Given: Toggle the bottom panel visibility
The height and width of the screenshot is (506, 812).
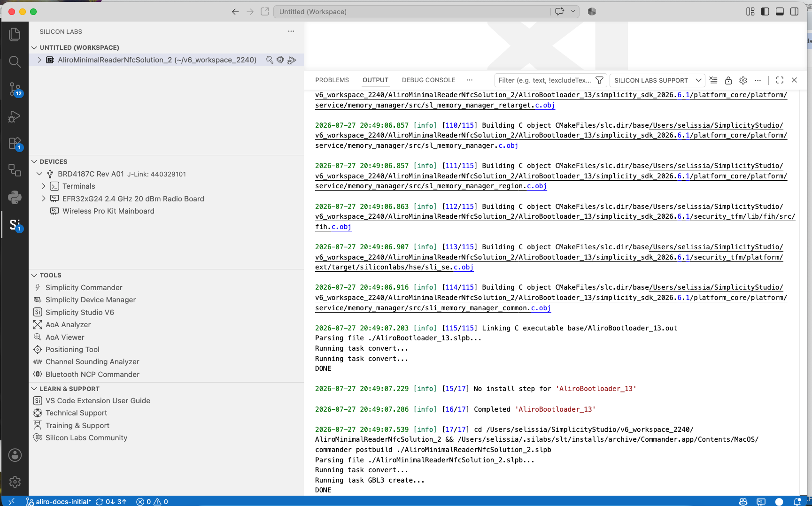Looking at the screenshot, I should pyautogui.click(x=780, y=12).
